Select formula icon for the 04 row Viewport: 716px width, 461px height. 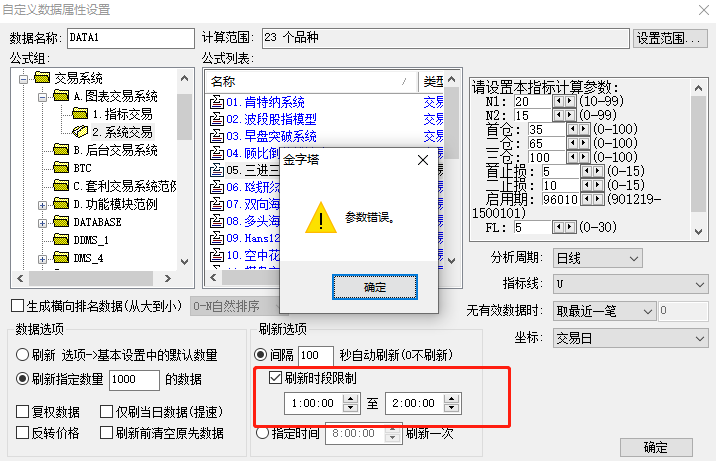tap(216, 153)
